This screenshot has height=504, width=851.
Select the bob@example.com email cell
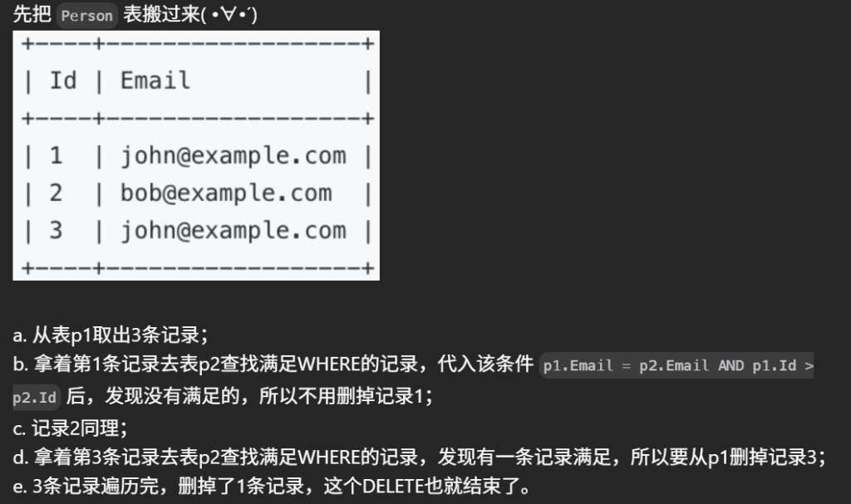[x=226, y=193]
